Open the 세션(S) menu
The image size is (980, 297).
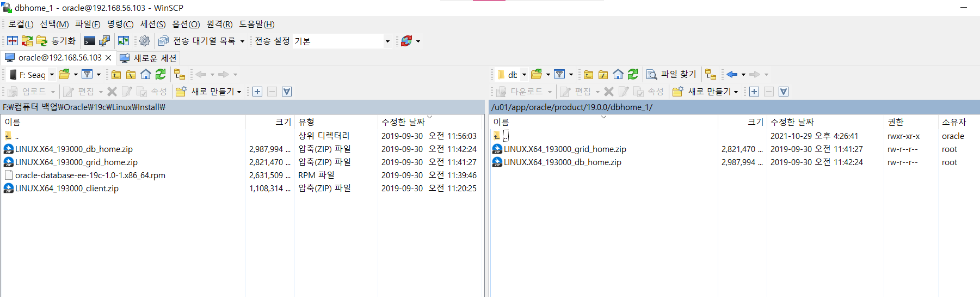coord(153,24)
